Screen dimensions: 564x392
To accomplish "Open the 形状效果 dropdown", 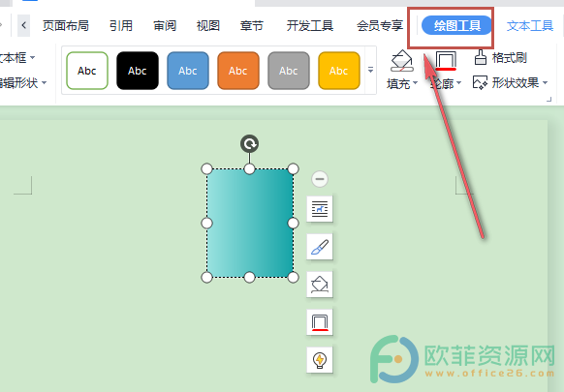I will 510,83.
